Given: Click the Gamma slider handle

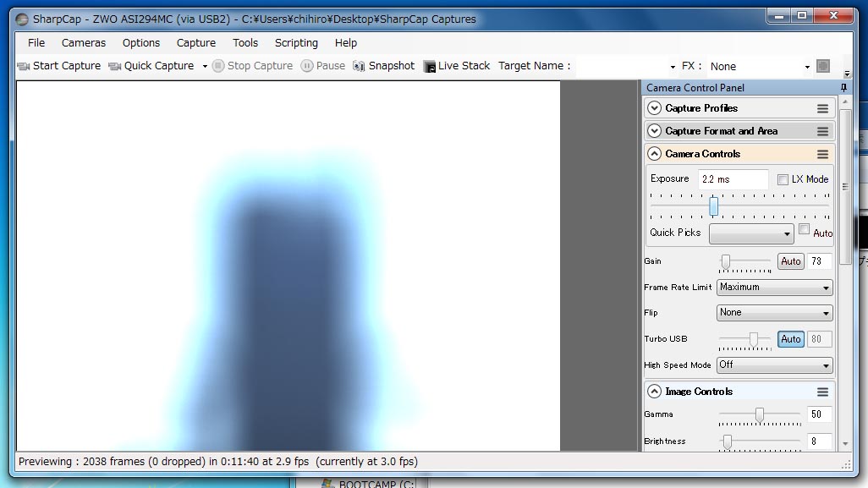Looking at the screenshot, I should point(760,414).
